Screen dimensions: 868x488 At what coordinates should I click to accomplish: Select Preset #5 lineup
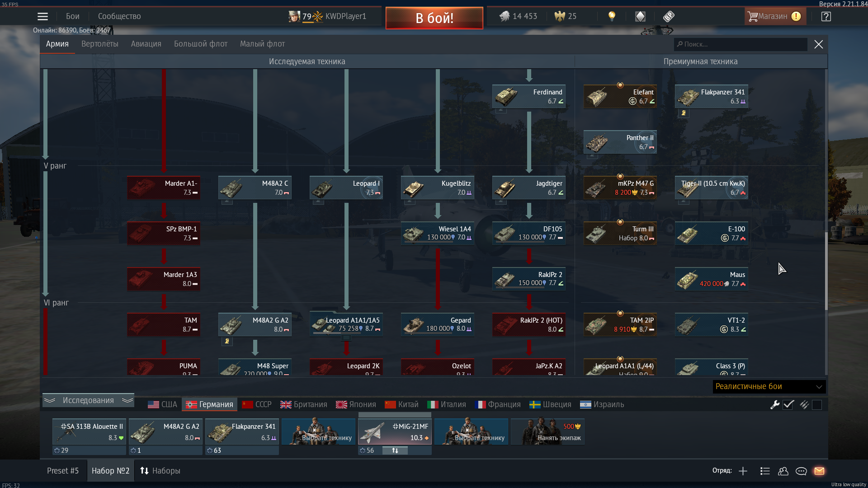coord(63,471)
